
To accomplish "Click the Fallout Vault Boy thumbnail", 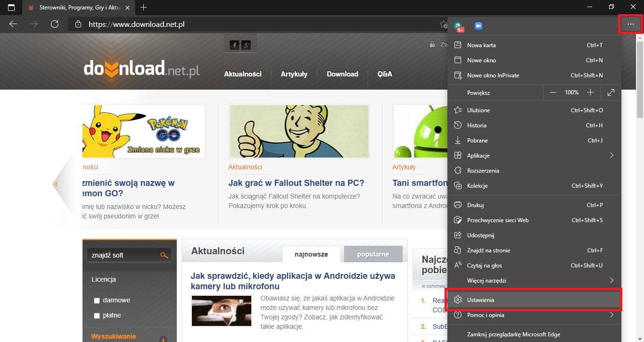I will (299, 131).
